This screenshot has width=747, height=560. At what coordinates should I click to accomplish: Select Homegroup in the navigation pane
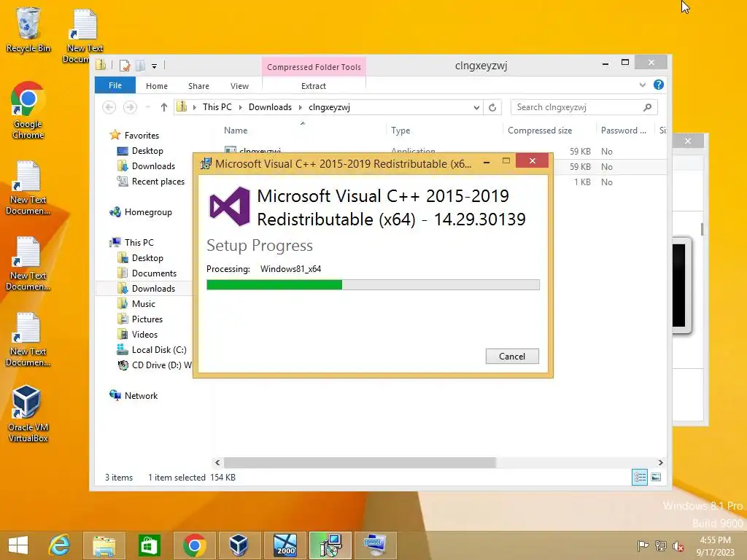tap(148, 212)
